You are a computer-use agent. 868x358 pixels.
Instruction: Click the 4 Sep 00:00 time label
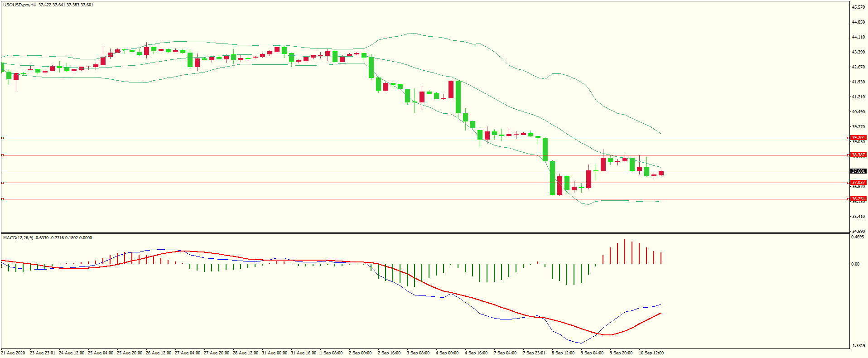click(447, 353)
